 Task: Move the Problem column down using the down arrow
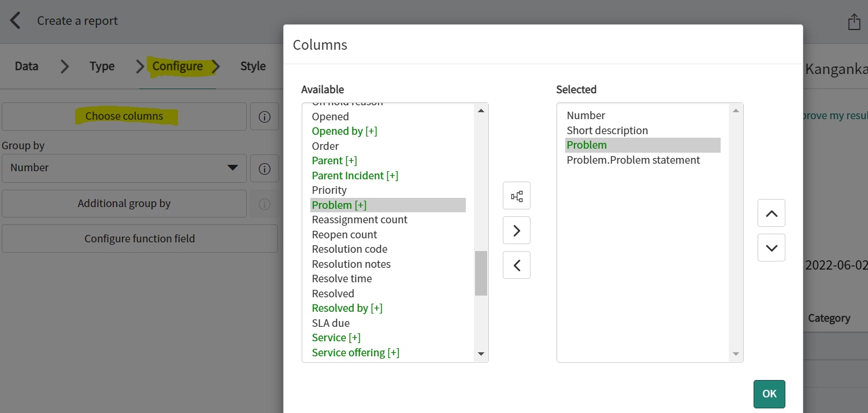(771, 247)
